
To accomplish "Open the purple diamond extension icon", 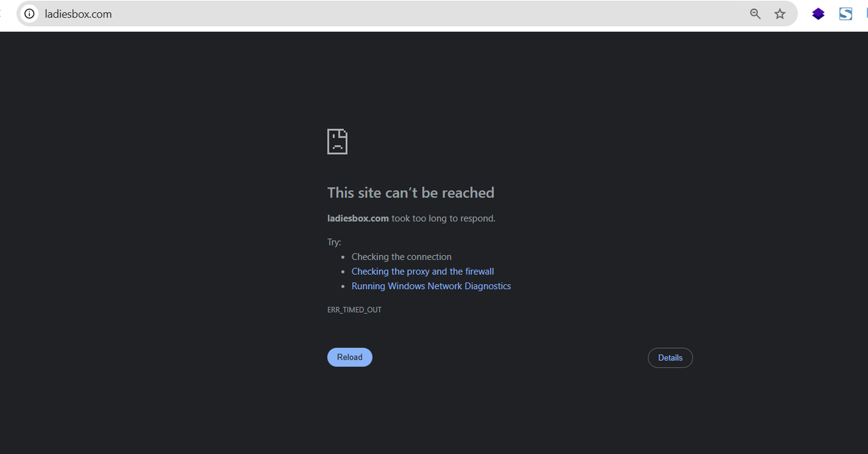I will pyautogui.click(x=818, y=14).
